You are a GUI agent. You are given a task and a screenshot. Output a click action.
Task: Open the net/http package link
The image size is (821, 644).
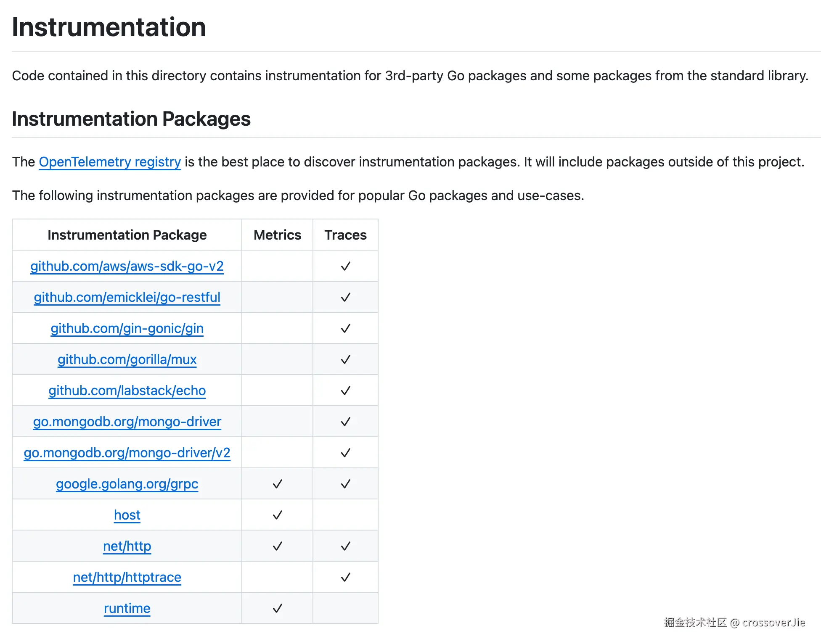click(x=127, y=546)
